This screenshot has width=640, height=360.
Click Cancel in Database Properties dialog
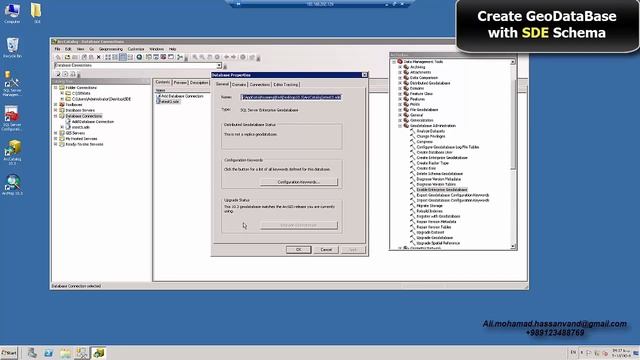tap(326, 249)
